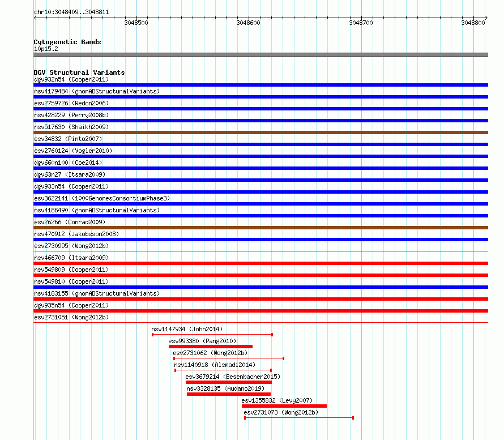Screen dimensions: 504x440
Task: Select variant dgv933n54 (Cooper2011) label
Action: (71, 186)
